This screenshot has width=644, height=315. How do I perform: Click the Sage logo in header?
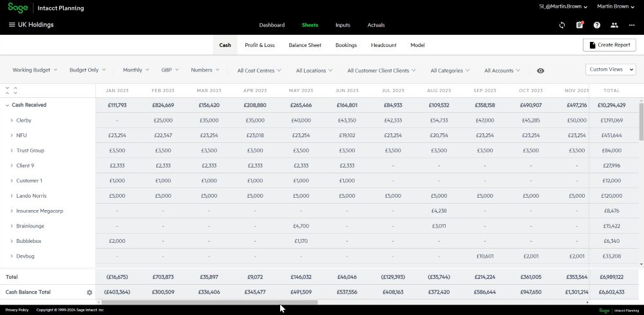[x=18, y=8]
